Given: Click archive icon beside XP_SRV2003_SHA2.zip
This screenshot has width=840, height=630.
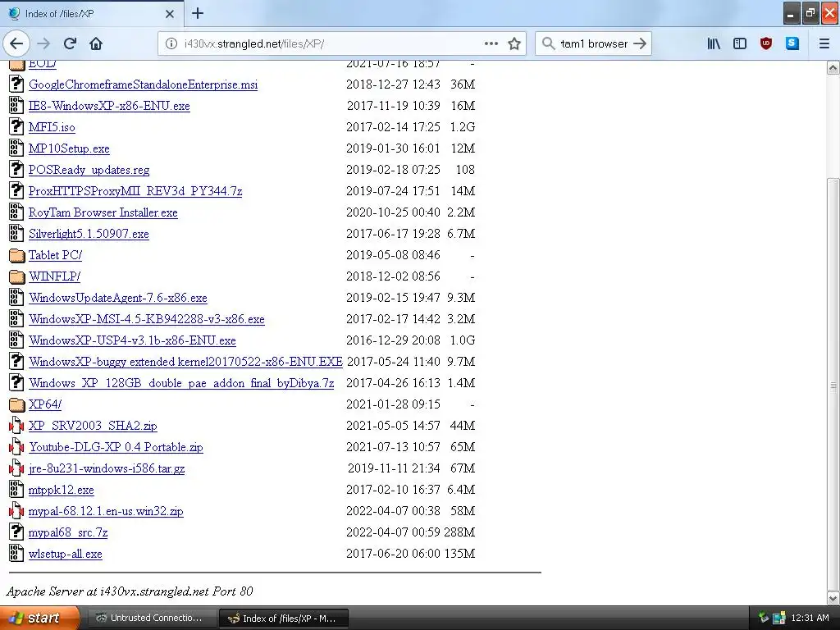Looking at the screenshot, I should tap(16, 426).
